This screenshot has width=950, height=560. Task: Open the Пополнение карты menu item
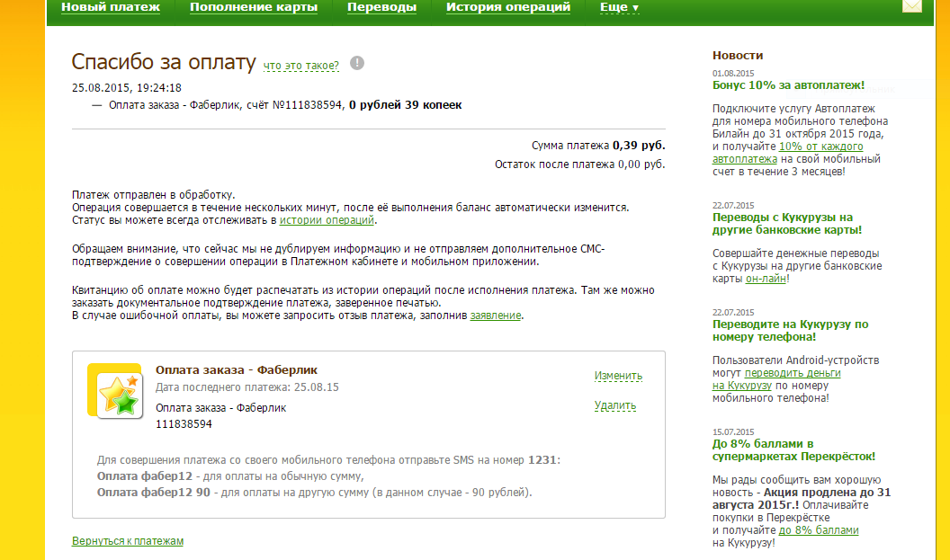254,7
